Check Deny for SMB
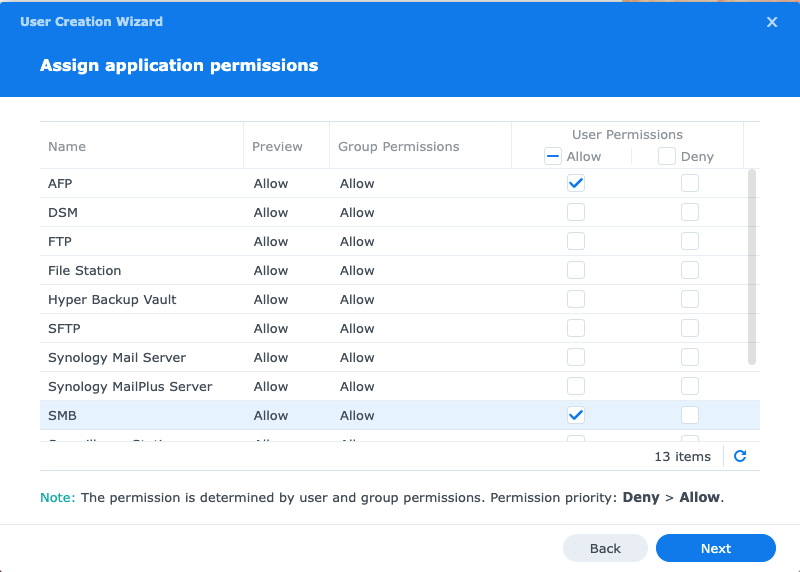 click(x=690, y=415)
